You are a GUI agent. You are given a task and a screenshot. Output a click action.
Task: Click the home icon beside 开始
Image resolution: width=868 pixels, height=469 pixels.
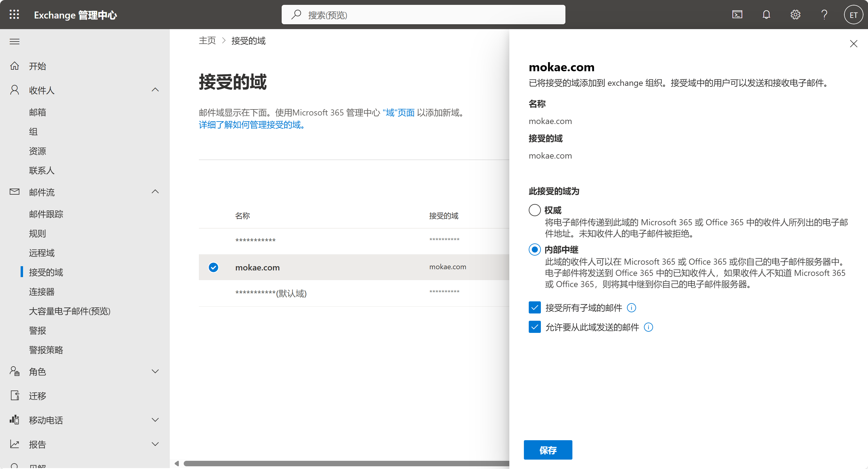click(15, 66)
